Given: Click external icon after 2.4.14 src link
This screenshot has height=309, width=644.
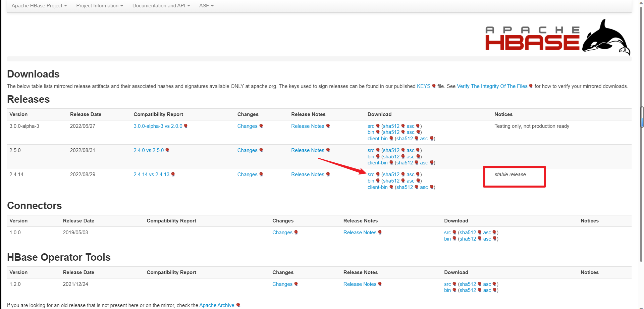Looking at the screenshot, I should click(378, 174).
